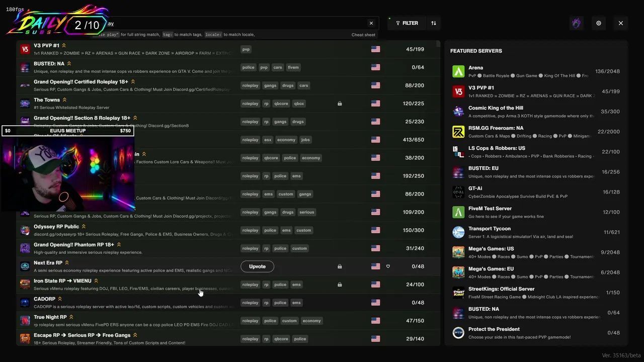Open the Odyssey RP Public server icon
This screenshot has width=644, height=362.
pyautogui.click(x=25, y=230)
